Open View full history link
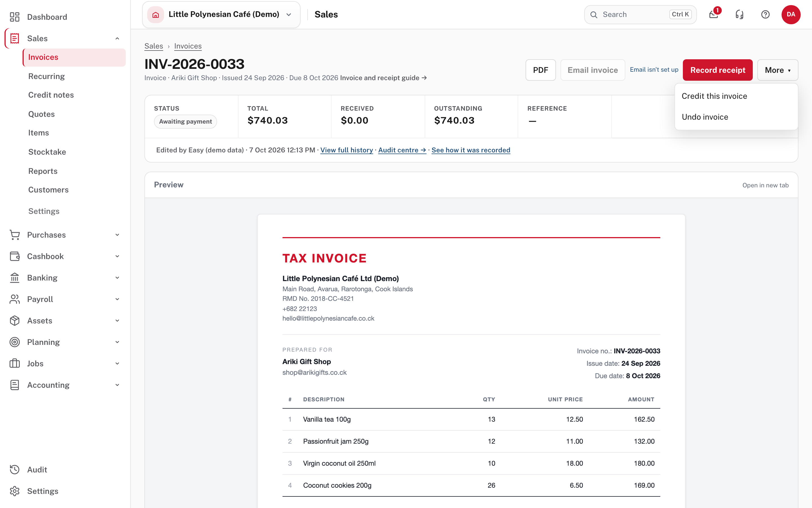The height and width of the screenshot is (508, 812). (347, 150)
